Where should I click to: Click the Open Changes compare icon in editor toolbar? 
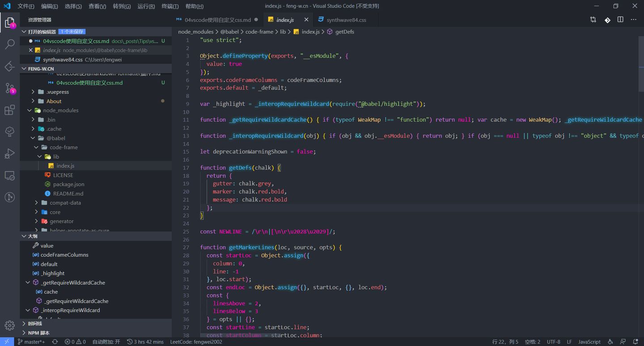point(593,20)
